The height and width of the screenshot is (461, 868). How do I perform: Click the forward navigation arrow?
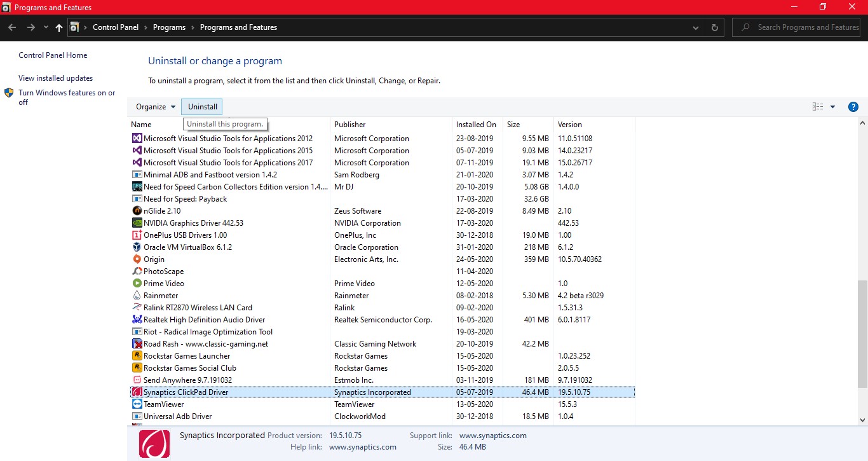click(31, 27)
